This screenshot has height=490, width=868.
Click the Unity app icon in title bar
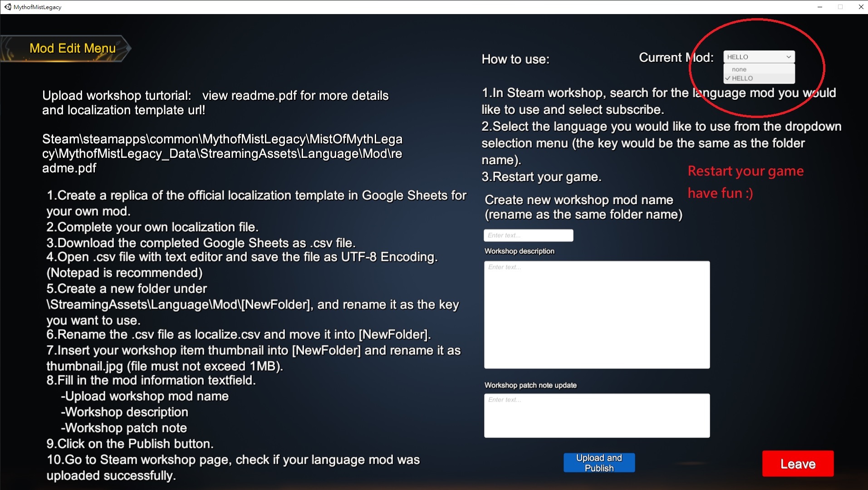coord(8,7)
